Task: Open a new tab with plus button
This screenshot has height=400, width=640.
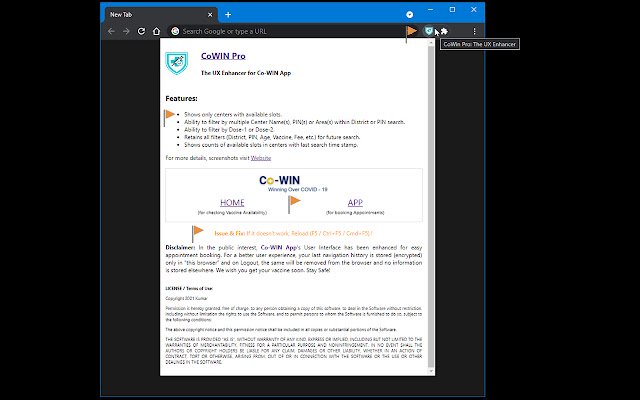Action: (x=228, y=15)
